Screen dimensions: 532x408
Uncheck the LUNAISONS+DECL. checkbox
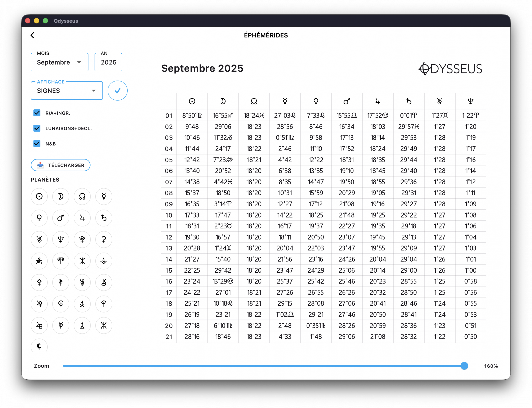click(x=37, y=128)
